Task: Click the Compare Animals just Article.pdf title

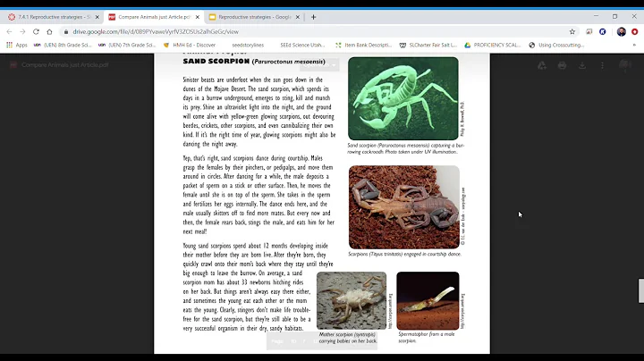Action: tap(65, 65)
